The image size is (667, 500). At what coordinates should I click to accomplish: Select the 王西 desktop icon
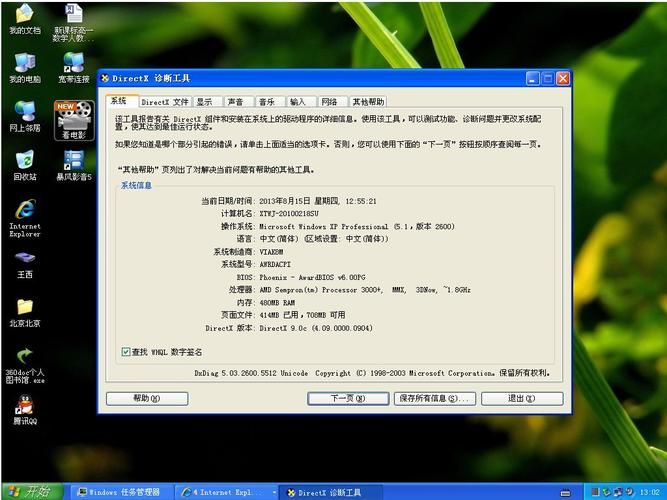[25, 264]
